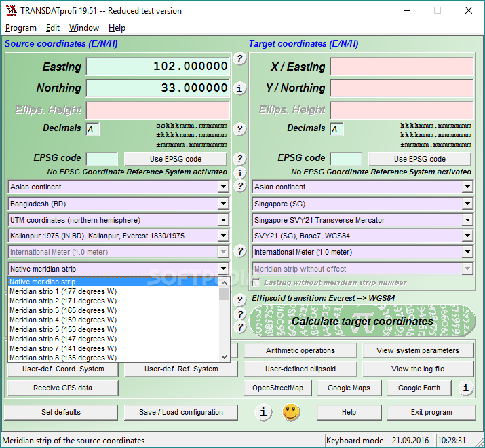Image resolution: width=485 pixels, height=448 pixels.
Task: Click View system parameters button
Action: [418, 350]
